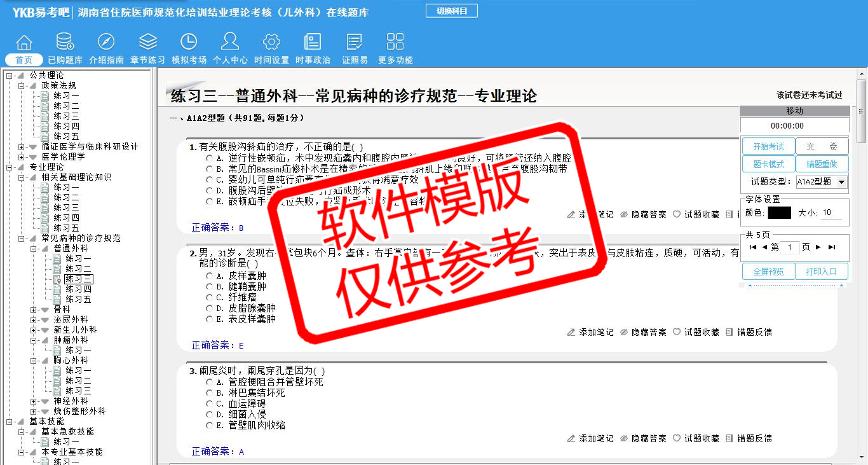Open the 模拟考场 clock icon

(189, 43)
